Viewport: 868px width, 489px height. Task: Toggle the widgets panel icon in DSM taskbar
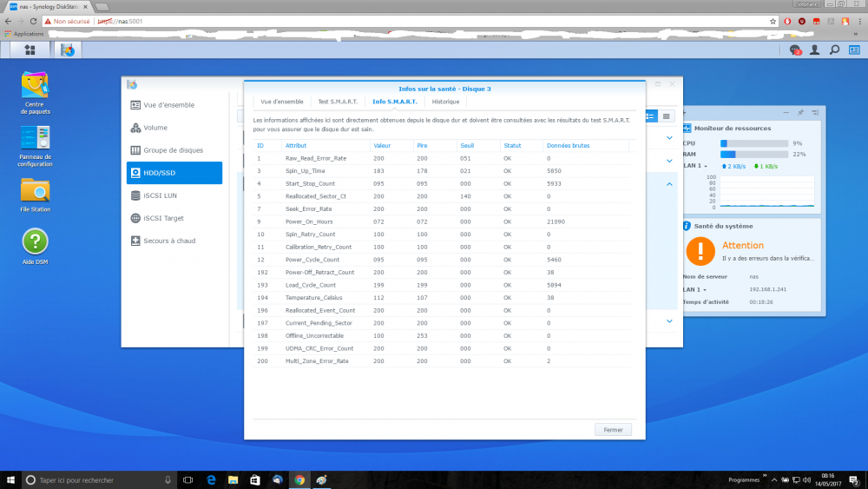click(853, 50)
